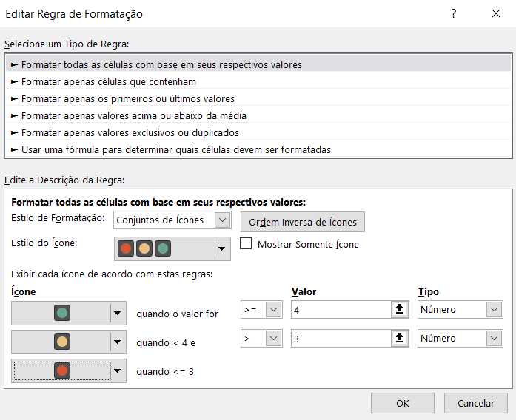The image size is (516, 420).
Task: Select 'Formatar apenas células que contenham' rule type
Action: coord(258,81)
